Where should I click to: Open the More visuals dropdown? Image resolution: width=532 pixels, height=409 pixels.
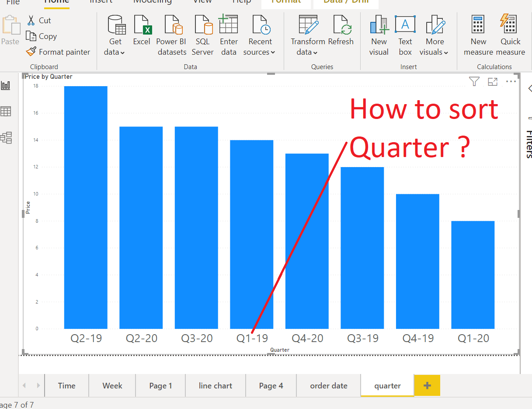click(435, 36)
